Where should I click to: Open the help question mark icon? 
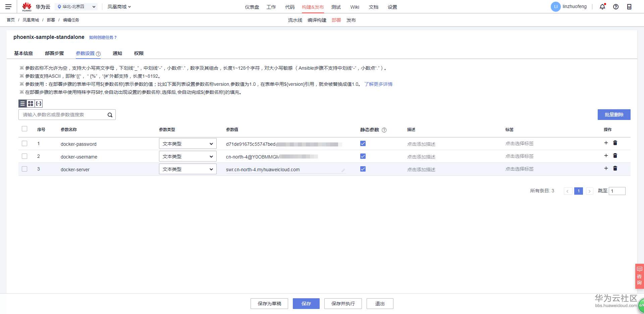point(616,7)
